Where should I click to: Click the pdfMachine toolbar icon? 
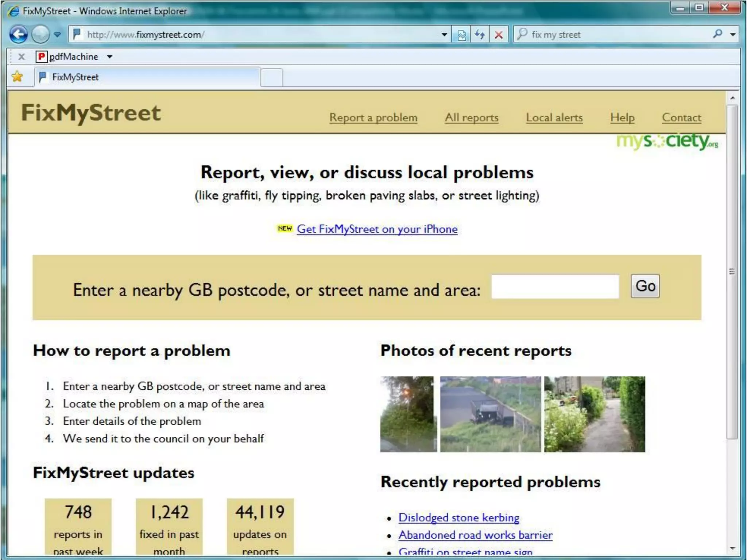click(x=42, y=57)
